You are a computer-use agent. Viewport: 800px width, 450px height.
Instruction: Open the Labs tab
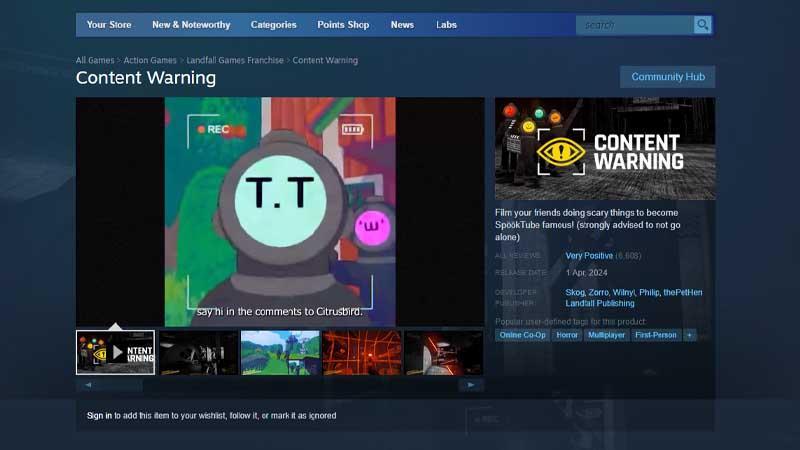[x=446, y=24]
